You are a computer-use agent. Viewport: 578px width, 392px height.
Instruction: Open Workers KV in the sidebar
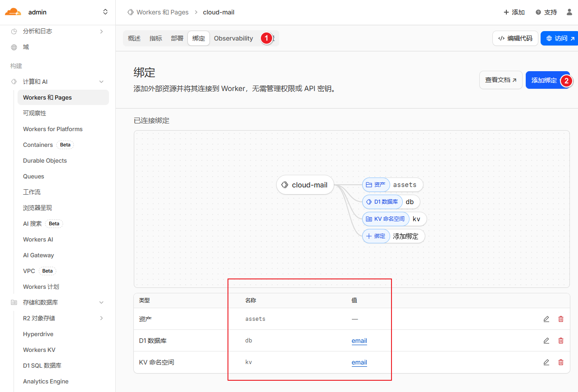click(x=39, y=350)
